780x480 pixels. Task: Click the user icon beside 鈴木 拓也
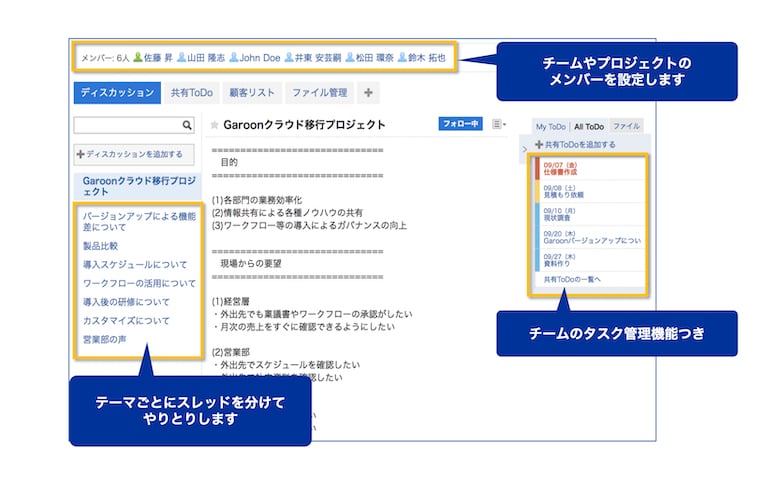click(402, 58)
